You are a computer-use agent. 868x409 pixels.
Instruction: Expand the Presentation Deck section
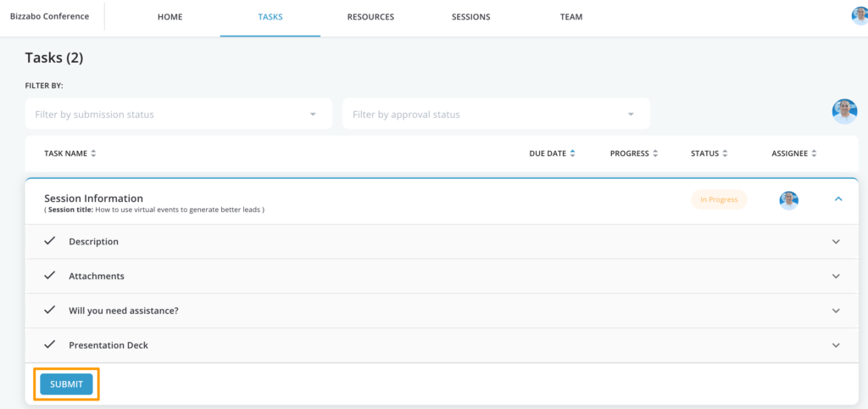tap(836, 345)
